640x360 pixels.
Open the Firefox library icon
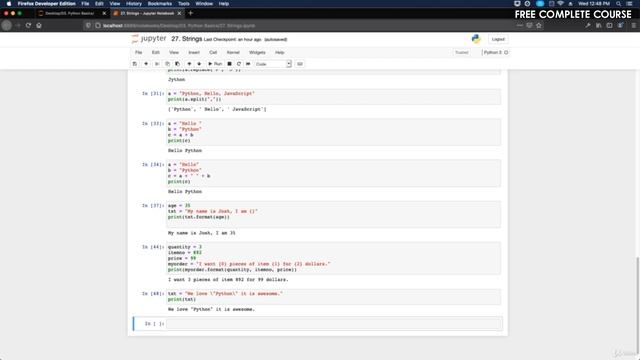tap(598, 25)
